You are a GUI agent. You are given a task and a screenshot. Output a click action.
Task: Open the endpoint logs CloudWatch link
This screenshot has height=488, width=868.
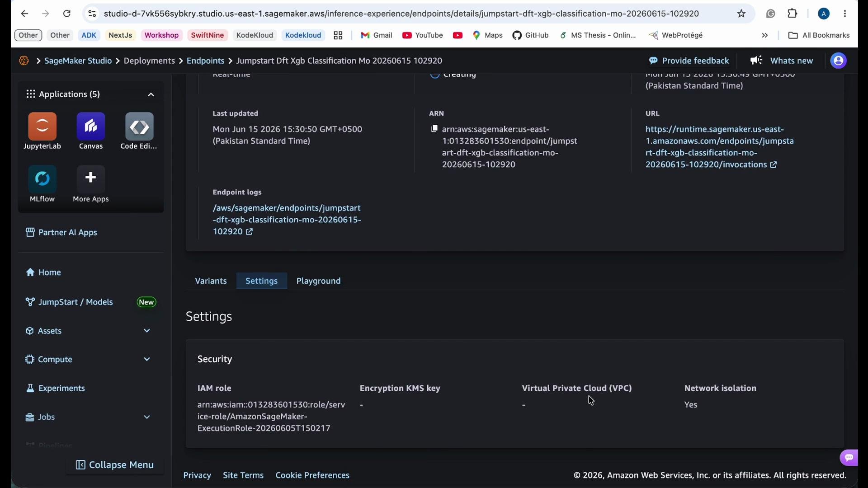(x=287, y=220)
